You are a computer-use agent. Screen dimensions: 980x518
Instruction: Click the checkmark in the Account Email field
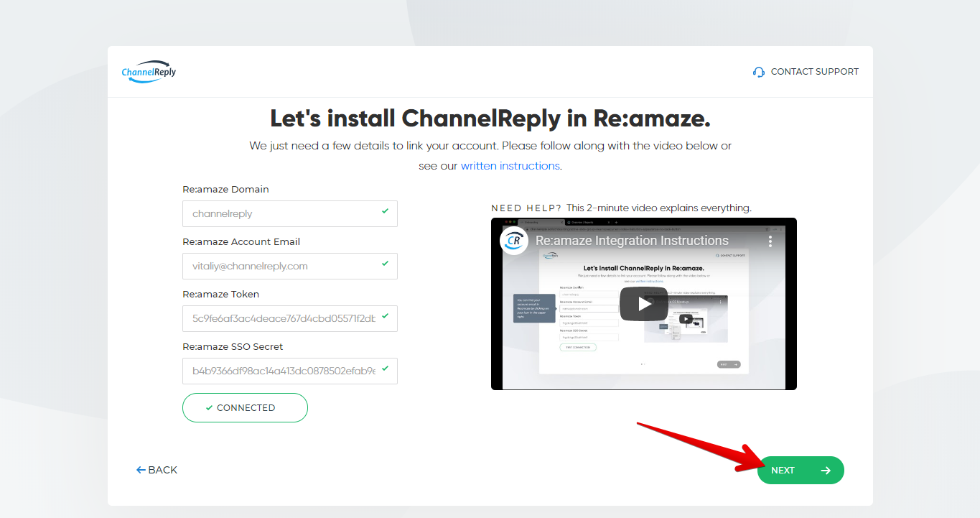pyautogui.click(x=386, y=264)
